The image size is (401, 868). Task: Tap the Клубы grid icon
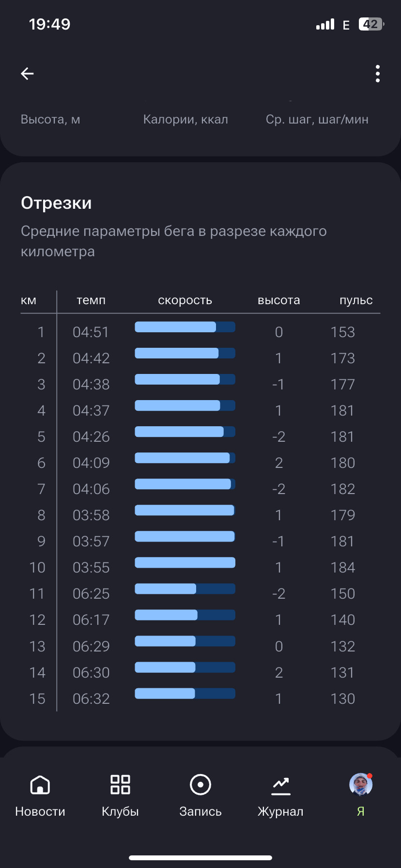tap(120, 785)
